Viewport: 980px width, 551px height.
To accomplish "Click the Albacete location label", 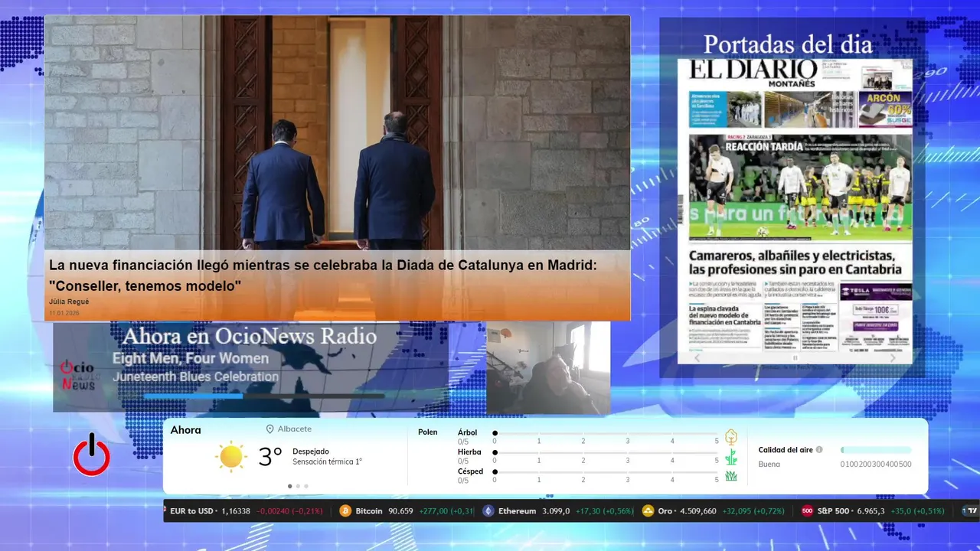I will [x=295, y=429].
